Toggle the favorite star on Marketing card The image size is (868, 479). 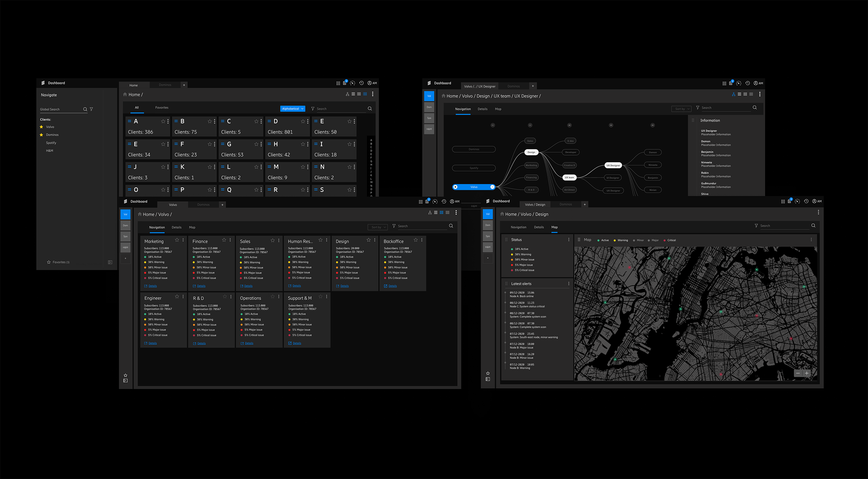click(177, 240)
